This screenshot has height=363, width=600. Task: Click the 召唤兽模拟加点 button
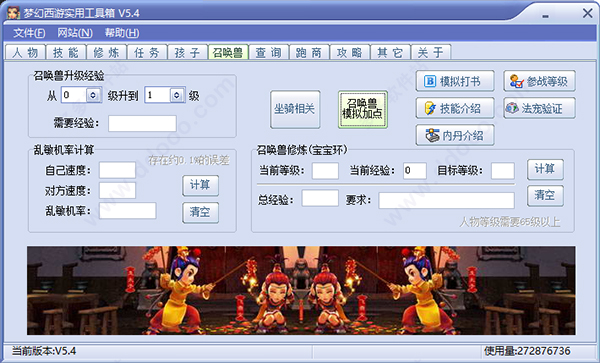(x=362, y=109)
